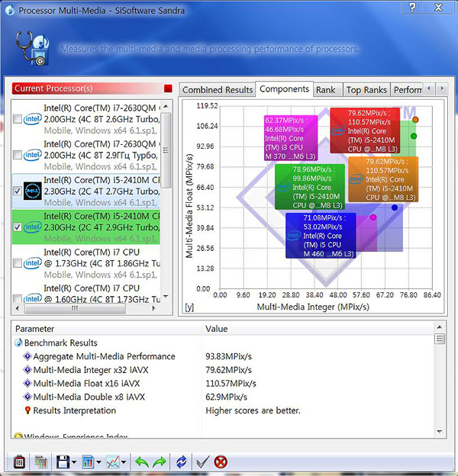Select Multi-Media Float x16 iAVX row
Screen dimensions: 458x476
(223, 384)
